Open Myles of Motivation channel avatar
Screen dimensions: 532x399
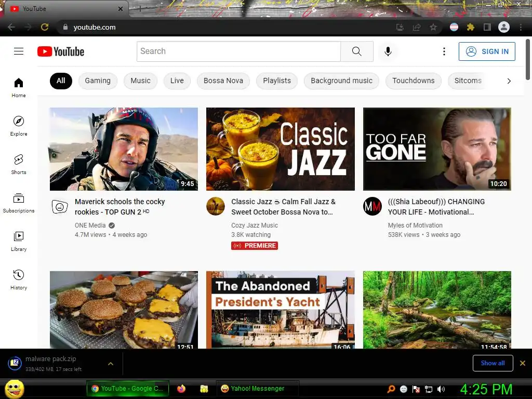point(372,206)
